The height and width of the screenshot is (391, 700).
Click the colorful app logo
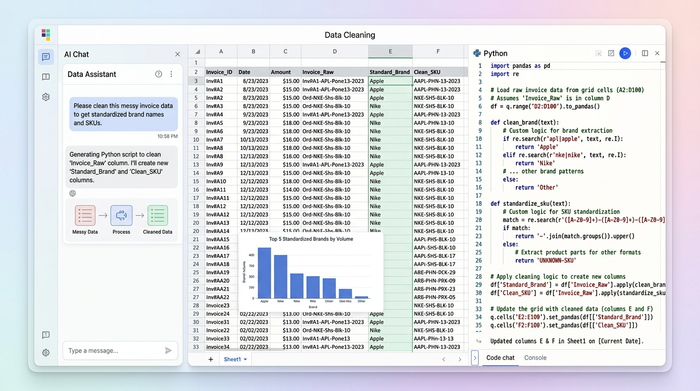(46, 34)
